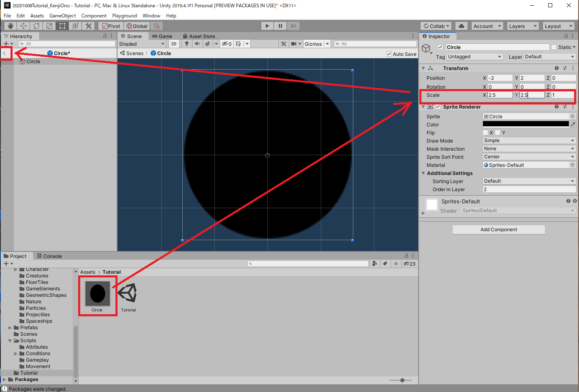Open the Collab dropdown

pos(436,26)
